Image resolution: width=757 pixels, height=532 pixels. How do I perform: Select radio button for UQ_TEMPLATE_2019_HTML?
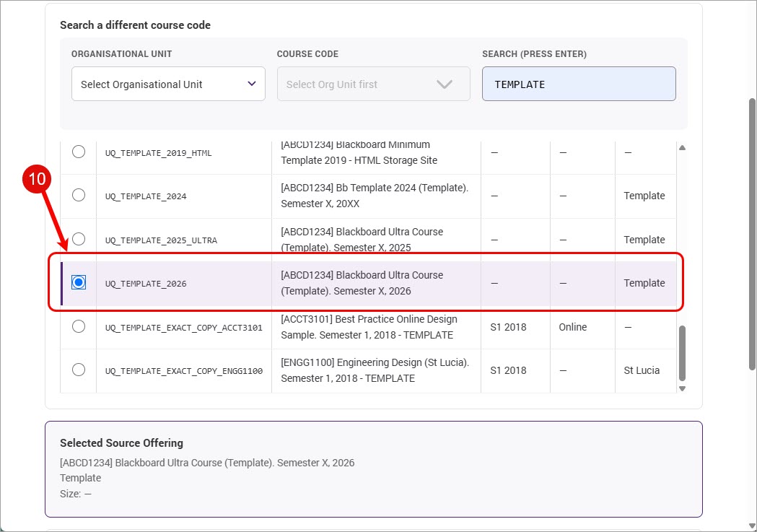click(79, 152)
